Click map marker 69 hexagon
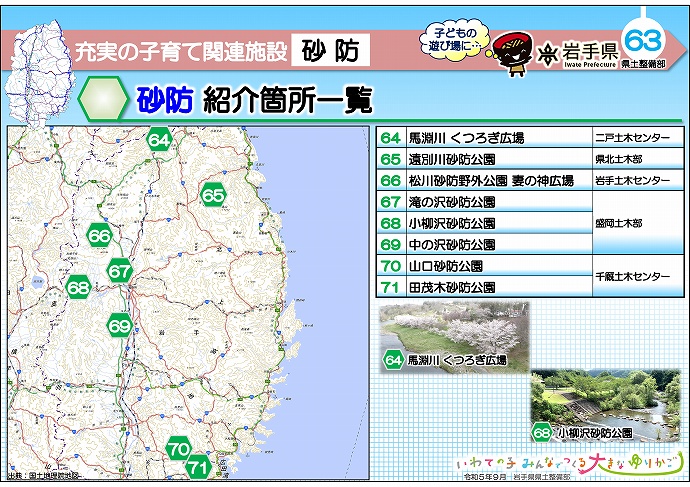This screenshot has height=487, width=690. pos(120,326)
